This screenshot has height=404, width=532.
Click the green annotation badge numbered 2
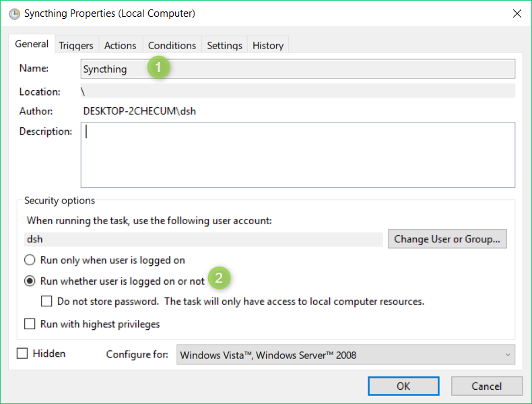coord(219,278)
